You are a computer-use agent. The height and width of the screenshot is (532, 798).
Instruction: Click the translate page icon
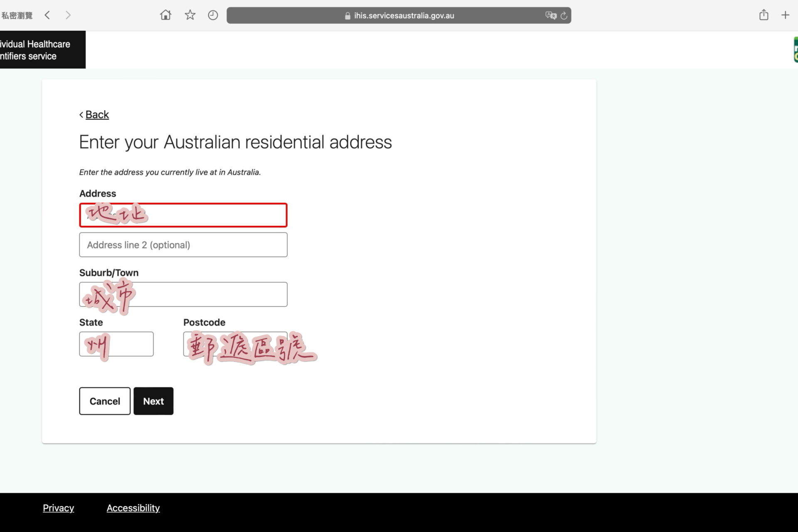[x=551, y=15]
